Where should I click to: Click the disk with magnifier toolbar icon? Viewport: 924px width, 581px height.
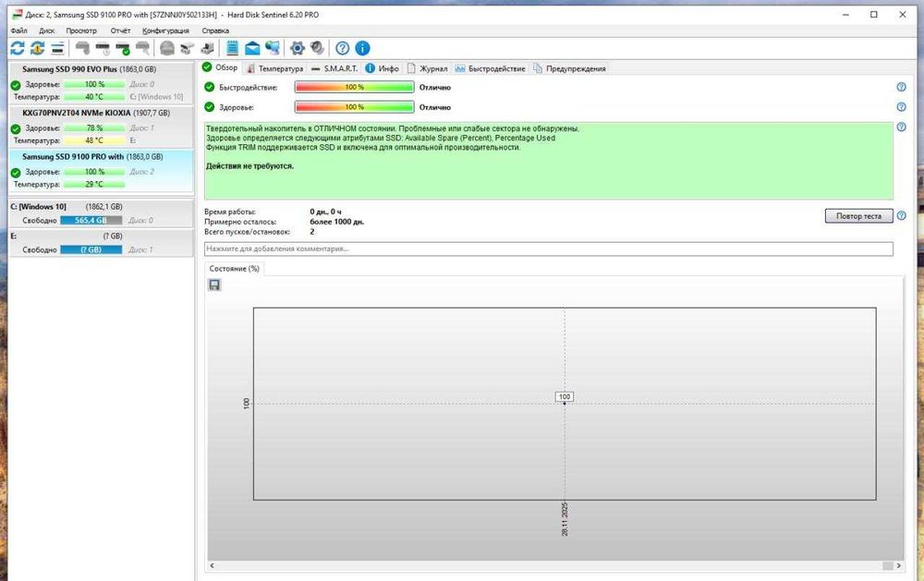click(142, 48)
